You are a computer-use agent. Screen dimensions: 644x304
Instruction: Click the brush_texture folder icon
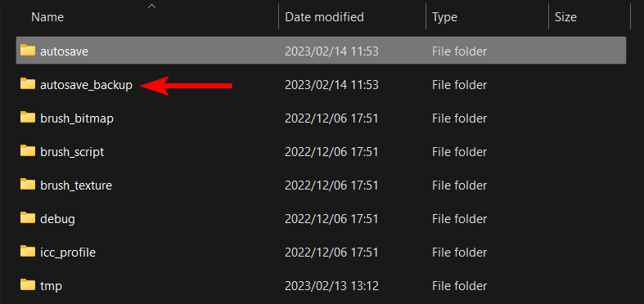(28, 184)
